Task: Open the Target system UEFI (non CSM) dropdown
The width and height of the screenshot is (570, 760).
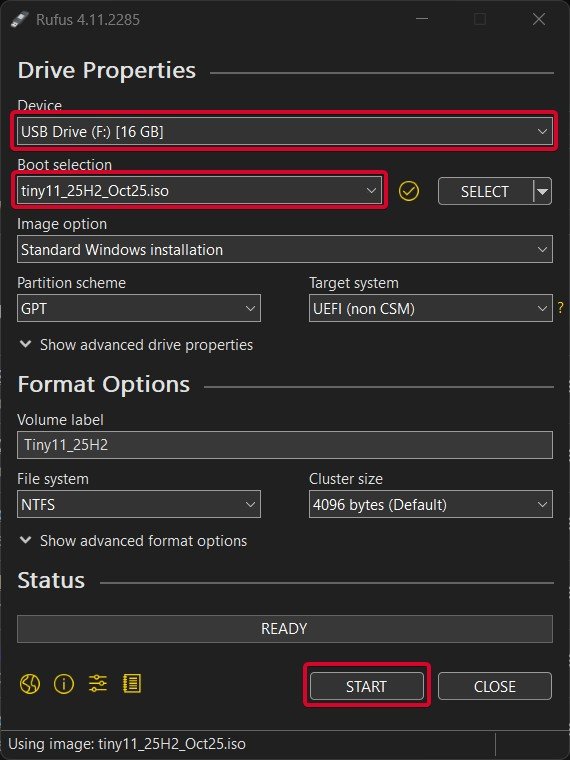Action: pos(431,308)
